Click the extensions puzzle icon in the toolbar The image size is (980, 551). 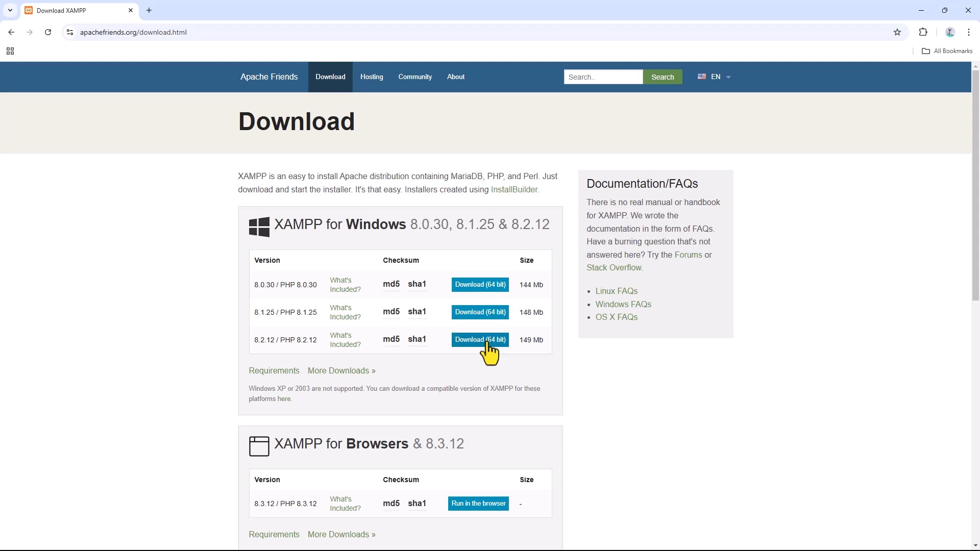[x=923, y=32]
